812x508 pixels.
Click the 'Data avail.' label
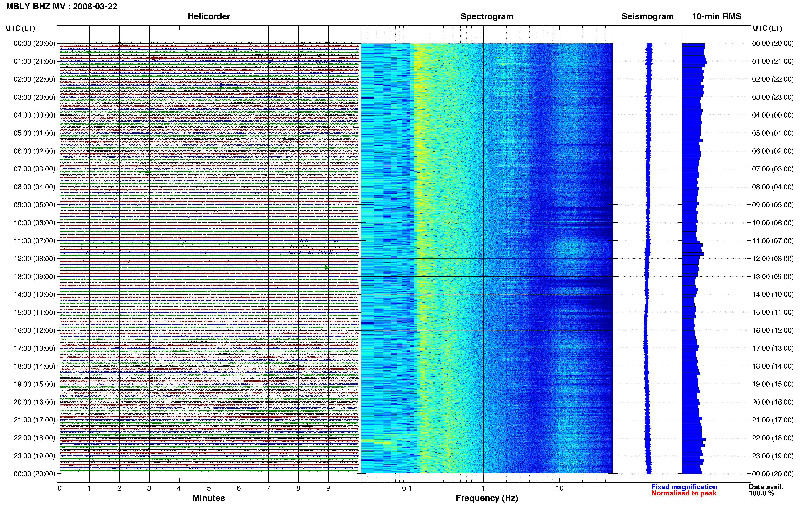pos(766,487)
